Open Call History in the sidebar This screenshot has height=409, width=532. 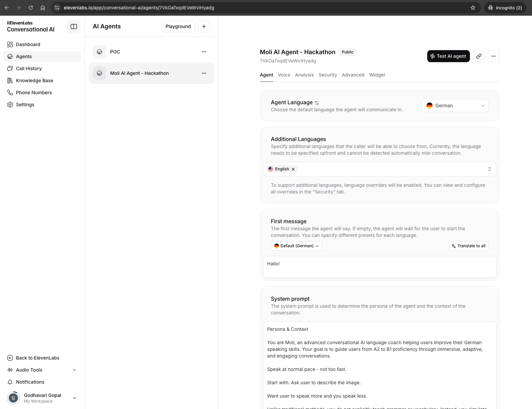(42, 69)
